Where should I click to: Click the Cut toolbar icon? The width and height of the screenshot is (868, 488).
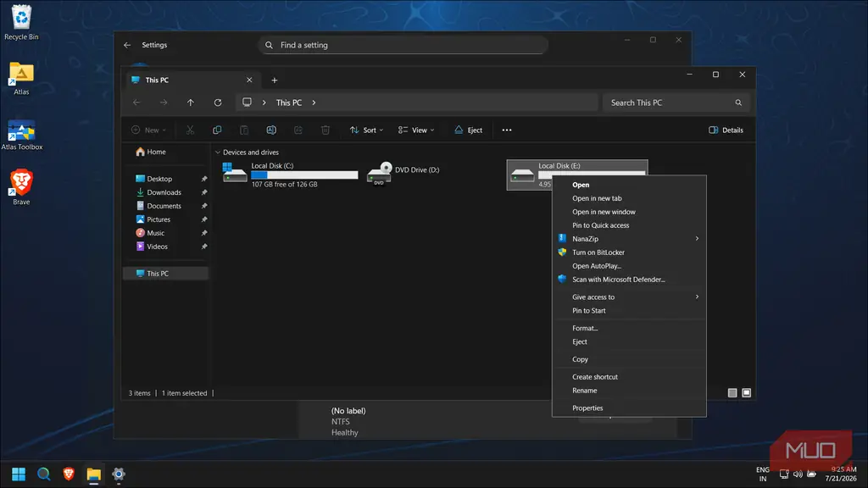pyautogui.click(x=190, y=130)
